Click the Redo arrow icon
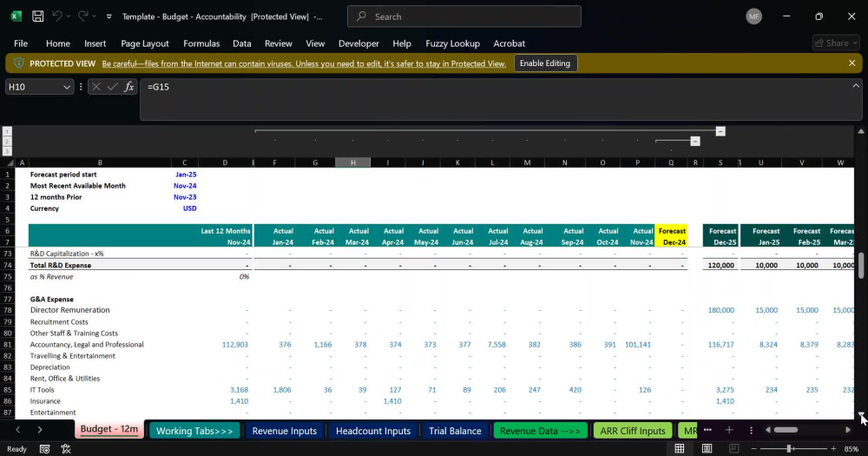Viewport: 868px width, 456px height. click(x=82, y=17)
